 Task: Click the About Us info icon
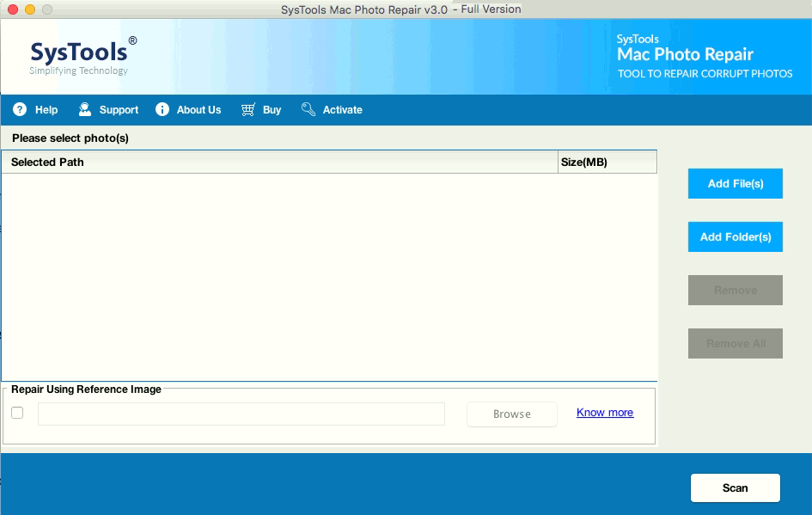162,109
